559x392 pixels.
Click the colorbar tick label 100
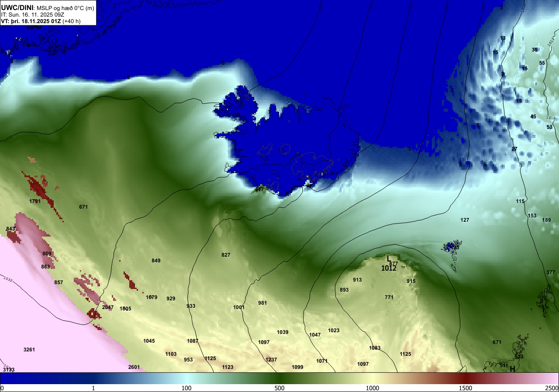click(x=186, y=388)
